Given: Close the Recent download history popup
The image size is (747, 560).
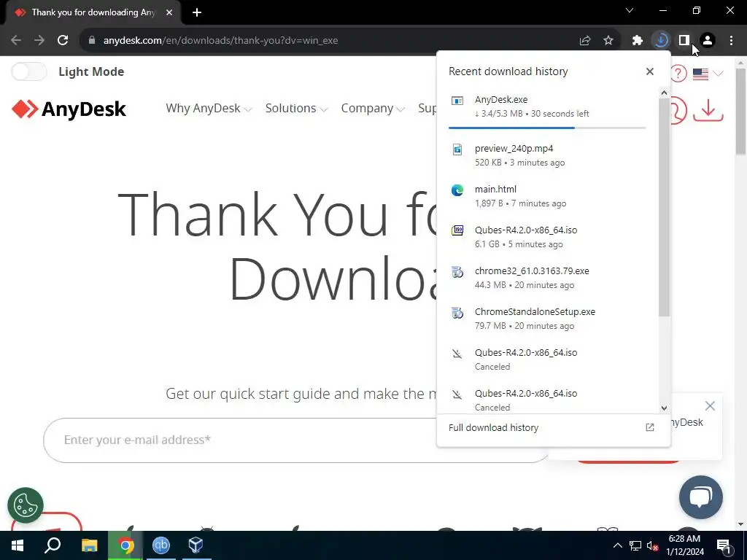Looking at the screenshot, I should pos(650,71).
